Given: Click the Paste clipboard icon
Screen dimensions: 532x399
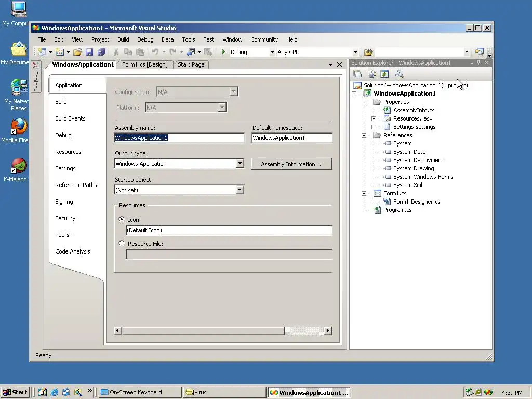Looking at the screenshot, I should tap(140, 52).
